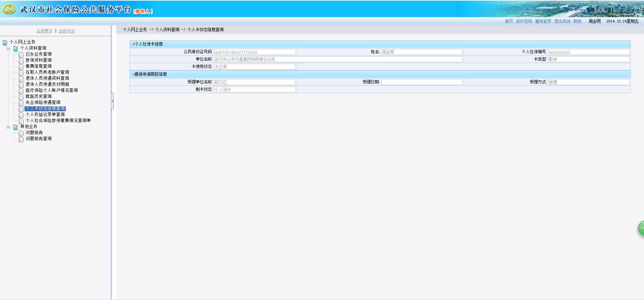Select 医疗保险个人帐户情况查询 in the sidebar
The height and width of the screenshot is (300, 644).
click(x=52, y=90)
